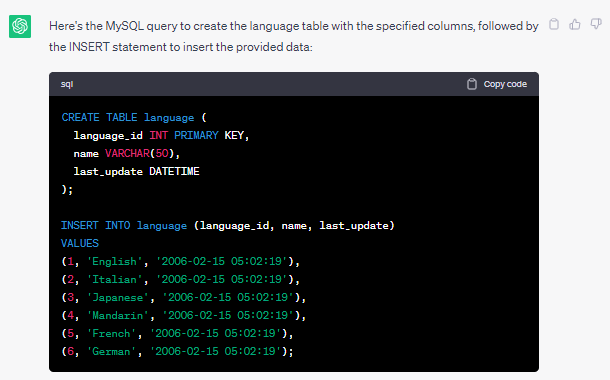Click the intro sentence 'Here's the MySQL query'
Viewport: 610px width, 380px height.
(x=294, y=36)
